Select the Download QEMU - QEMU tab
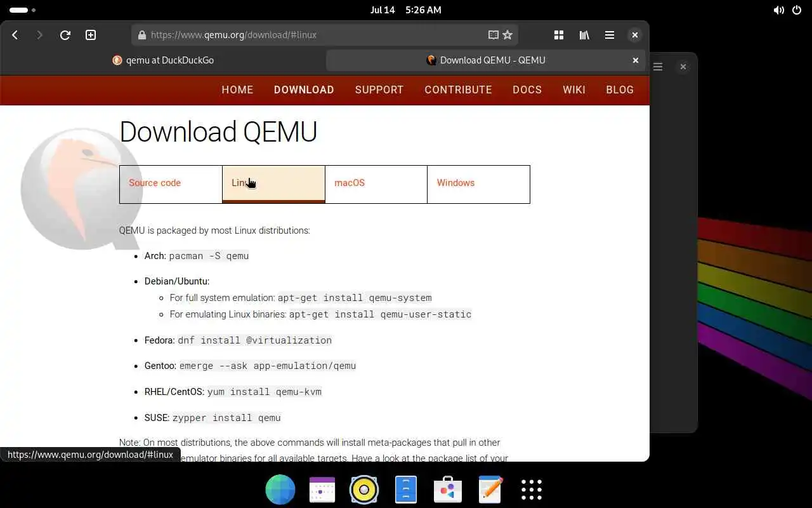812x508 pixels. point(486,60)
